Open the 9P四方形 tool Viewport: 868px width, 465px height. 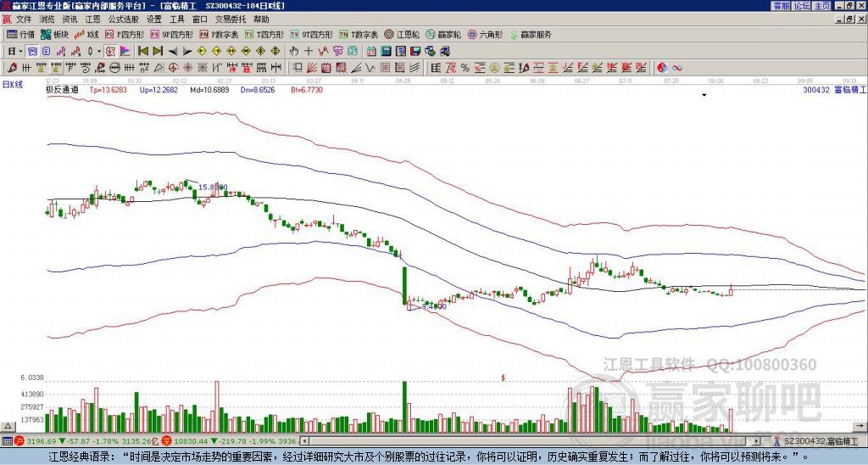[171, 34]
